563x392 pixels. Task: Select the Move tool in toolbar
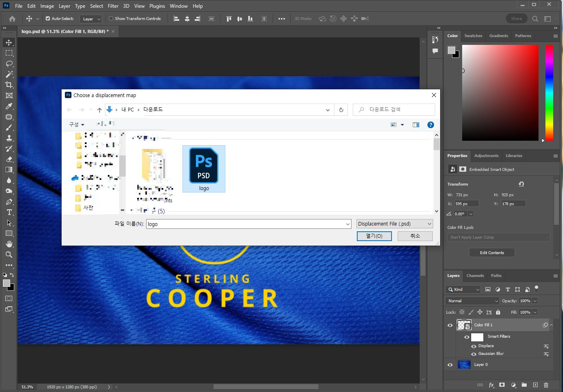[9, 42]
